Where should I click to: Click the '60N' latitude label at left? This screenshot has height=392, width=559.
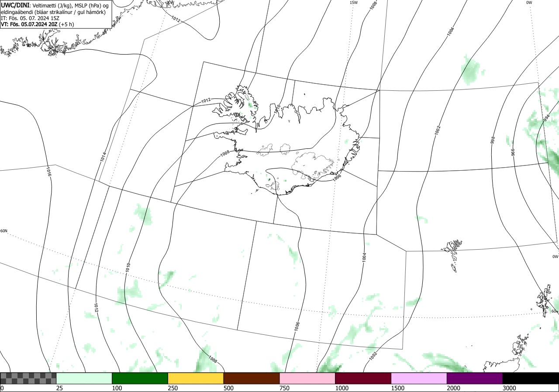coord(4,231)
